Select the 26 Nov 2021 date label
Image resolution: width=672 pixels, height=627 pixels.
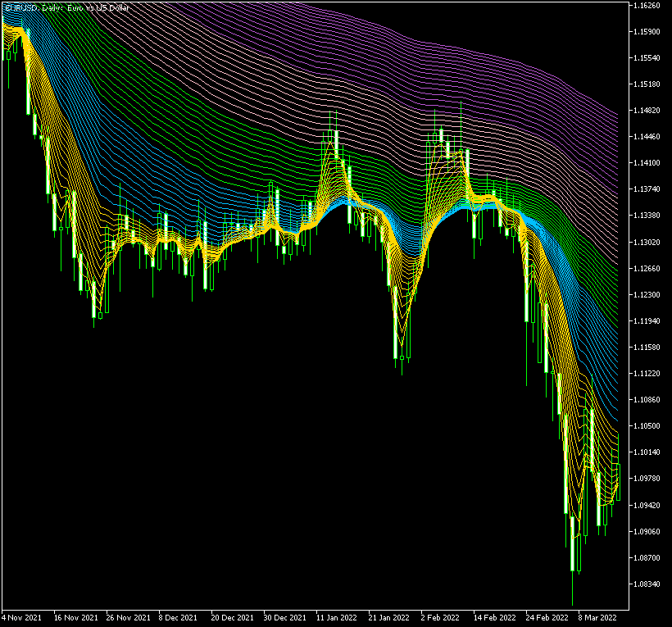(x=128, y=618)
